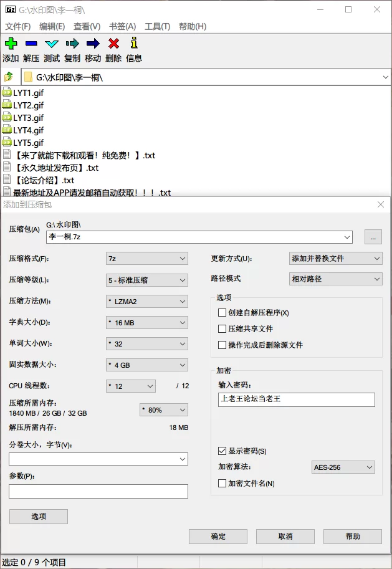Click the 帮助 button in dialog
This screenshot has height=569, width=392.
(x=353, y=537)
